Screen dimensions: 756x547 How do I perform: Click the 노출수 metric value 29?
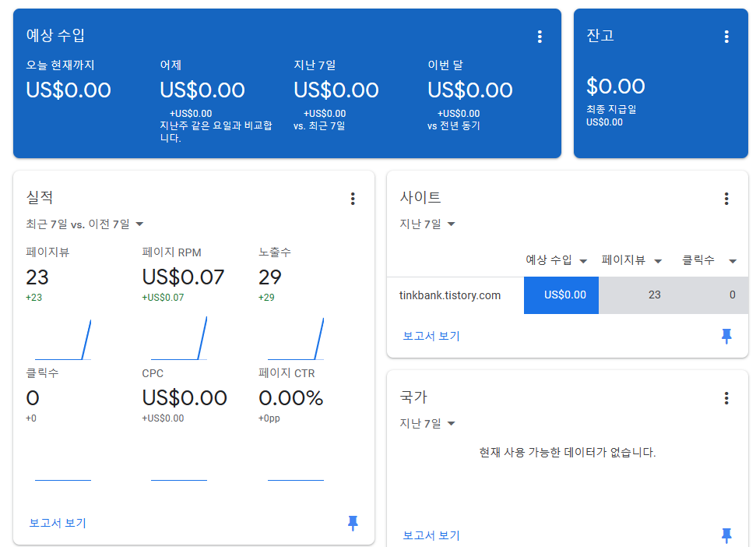click(x=270, y=277)
